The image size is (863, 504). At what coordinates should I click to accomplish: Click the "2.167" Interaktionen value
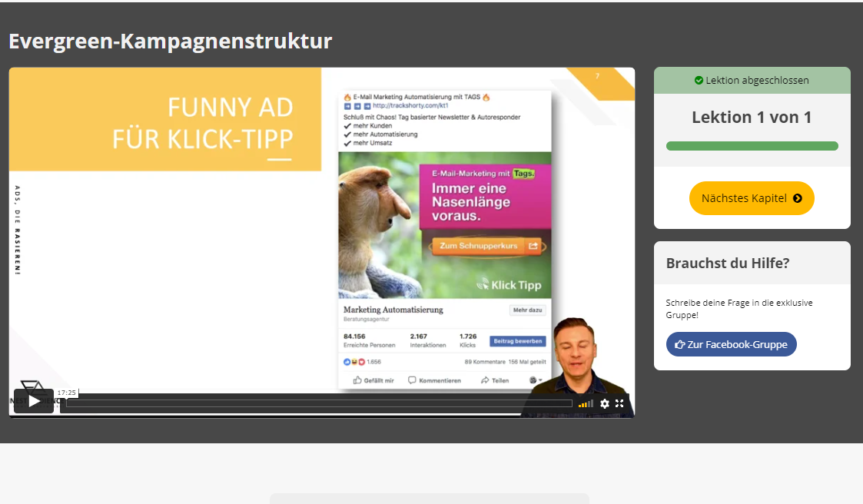coord(418,337)
